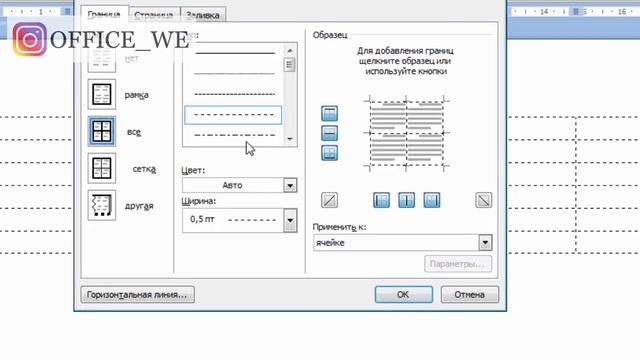
Task: Click the 'Параметры...' button
Action: [x=458, y=264]
